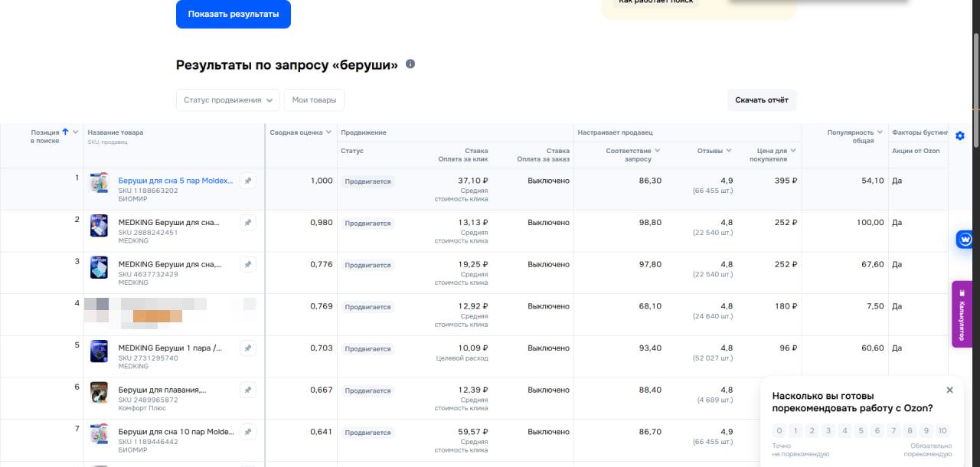Open thumbnail of product SKU 4637732429
Viewport: 980px width, 467px height.
point(99,267)
